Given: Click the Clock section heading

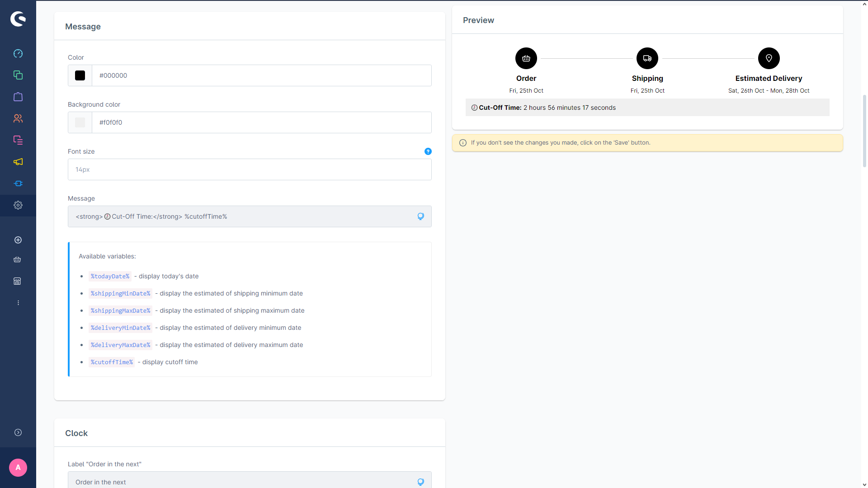Looking at the screenshot, I should tap(76, 433).
